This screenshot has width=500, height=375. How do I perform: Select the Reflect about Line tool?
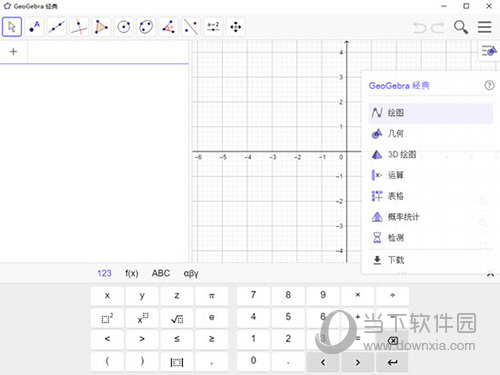tap(191, 27)
